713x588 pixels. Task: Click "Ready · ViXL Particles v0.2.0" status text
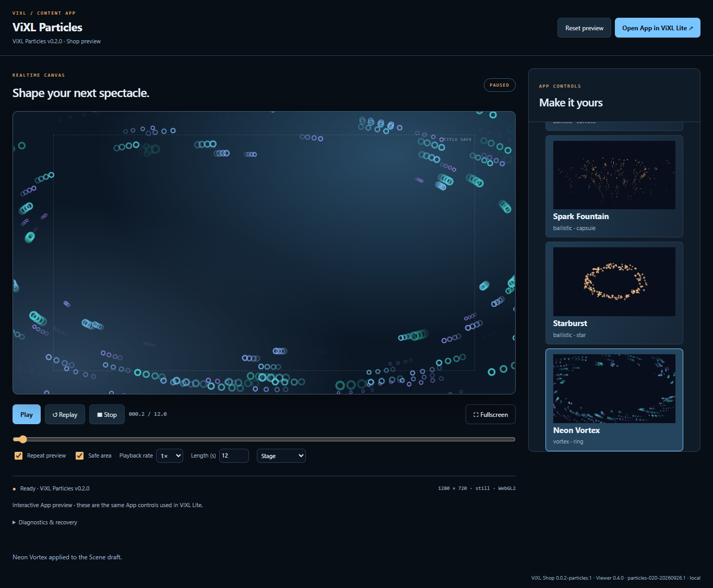(55, 488)
